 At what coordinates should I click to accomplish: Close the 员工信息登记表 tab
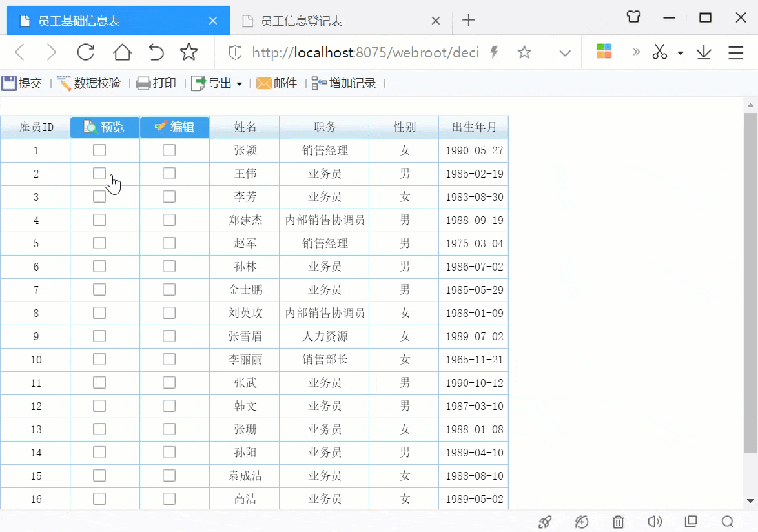436,21
